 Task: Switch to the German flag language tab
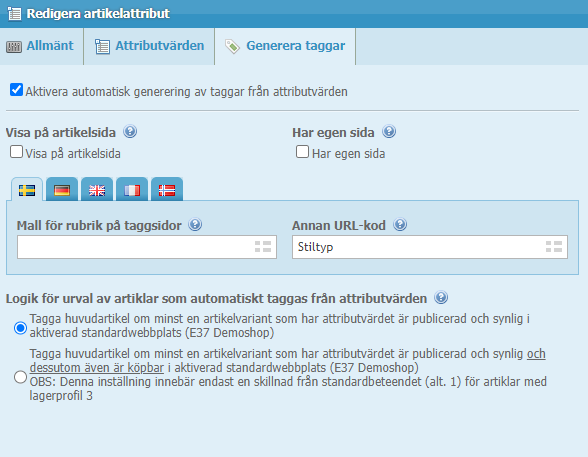(x=62, y=190)
